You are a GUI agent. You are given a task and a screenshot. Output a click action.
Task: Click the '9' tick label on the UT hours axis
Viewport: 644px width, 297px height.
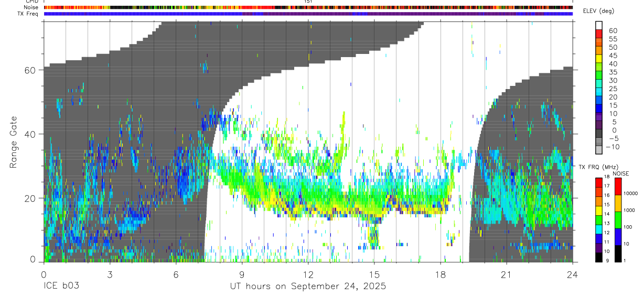(x=242, y=274)
